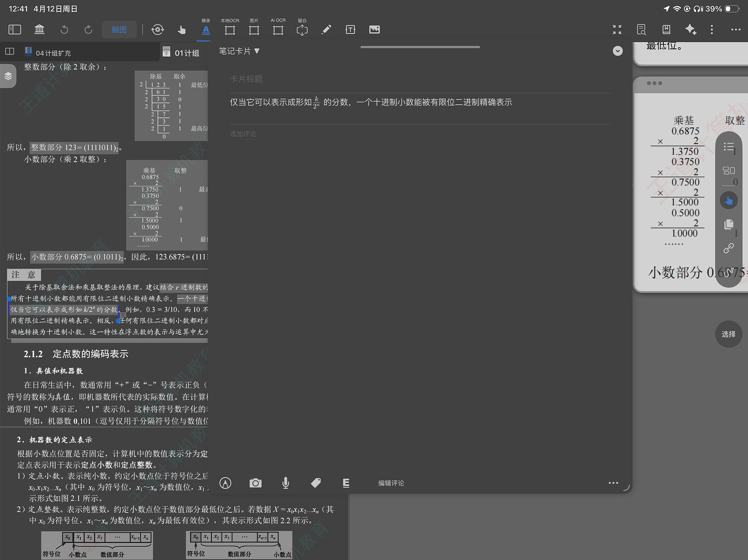
Task: Toggle the 脑图 mindmap mode
Action: pos(119,30)
